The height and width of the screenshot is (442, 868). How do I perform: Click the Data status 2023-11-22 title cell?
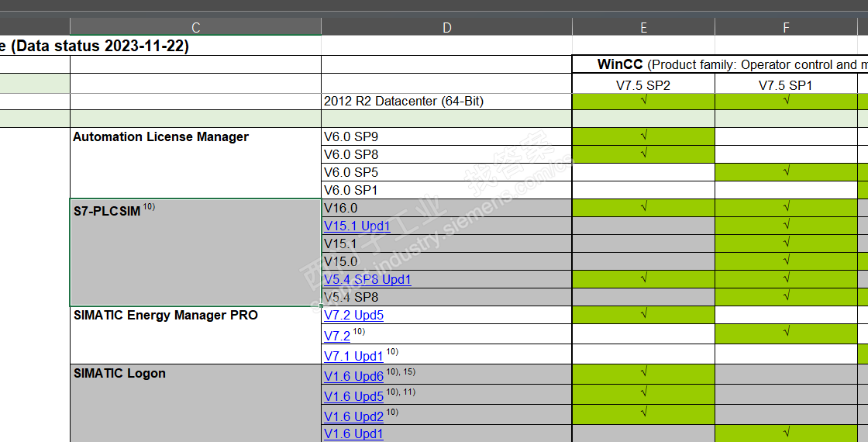160,46
